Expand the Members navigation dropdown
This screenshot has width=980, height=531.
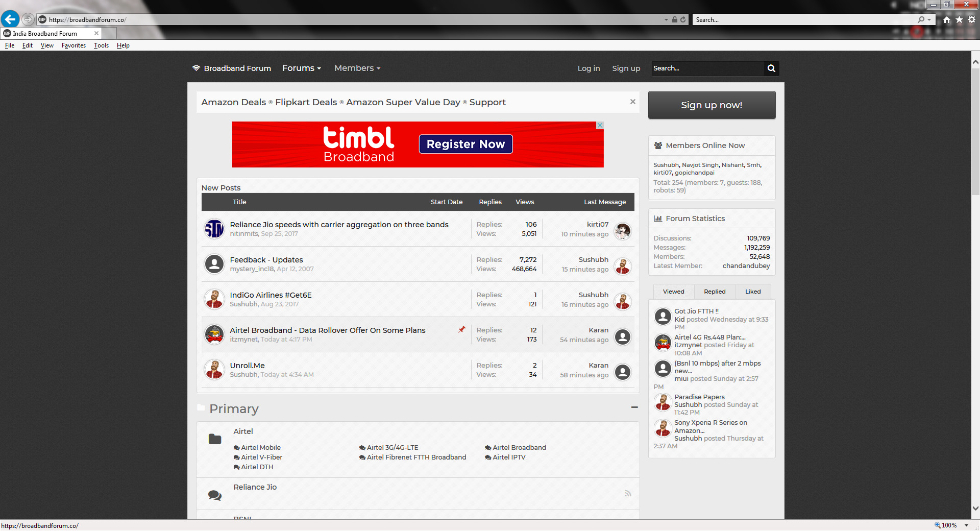(357, 68)
